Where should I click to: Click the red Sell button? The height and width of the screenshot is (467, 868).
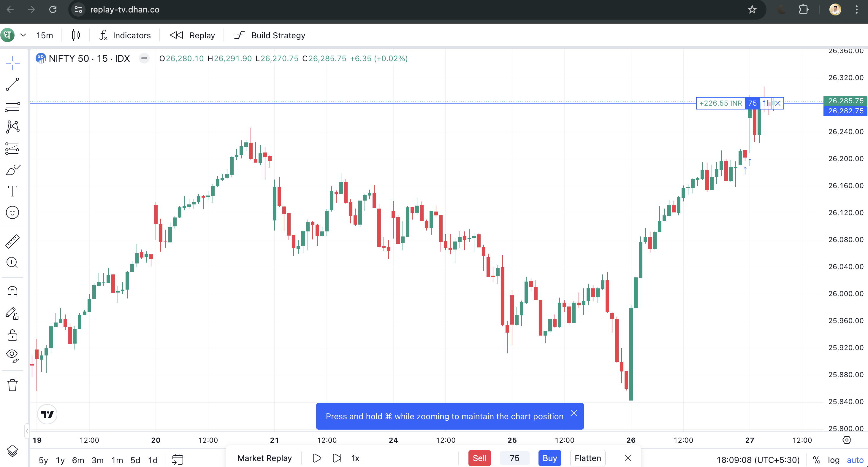479,458
